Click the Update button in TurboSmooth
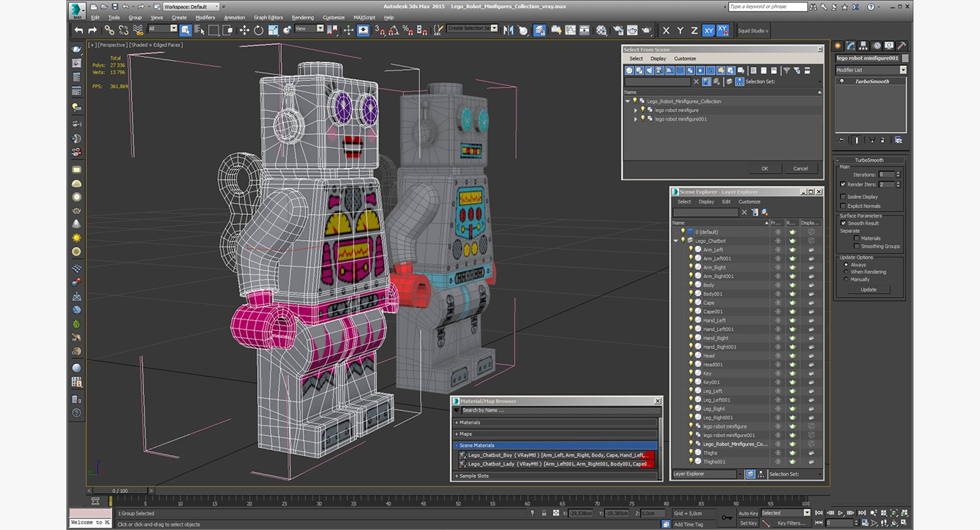Screen dimensions: 980x530 (x=868, y=290)
